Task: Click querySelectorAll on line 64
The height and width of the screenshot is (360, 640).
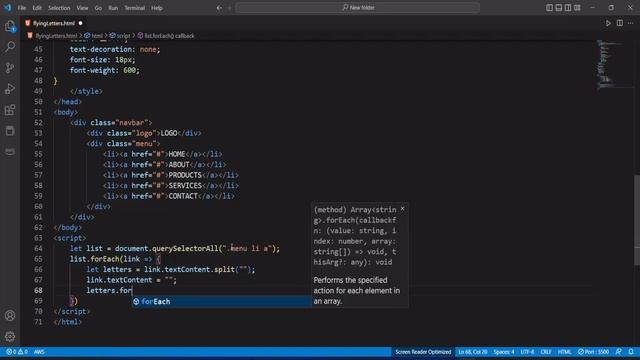Action: (x=185, y=248)
